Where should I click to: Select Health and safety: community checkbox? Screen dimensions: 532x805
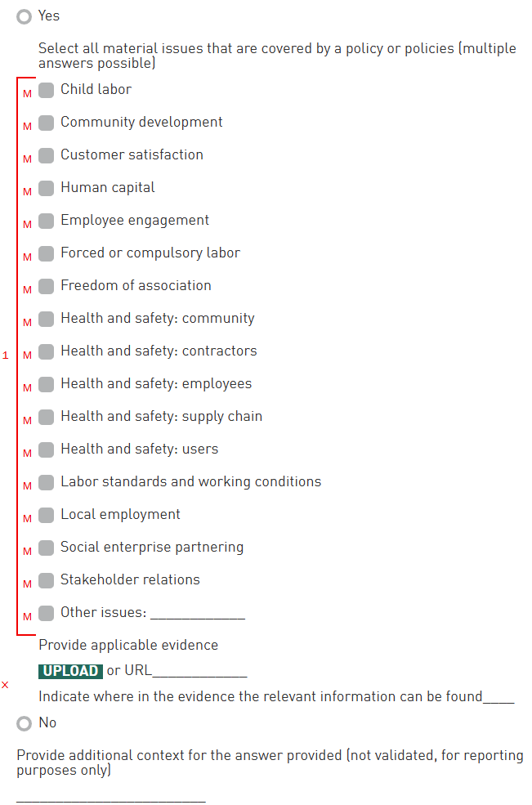tap(47, 319)
